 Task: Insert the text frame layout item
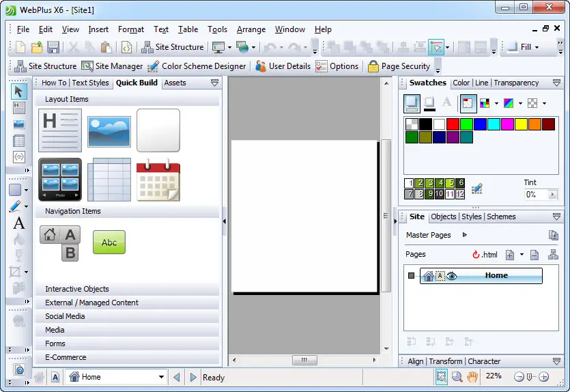pyautogui.click(x=60, y=130)
